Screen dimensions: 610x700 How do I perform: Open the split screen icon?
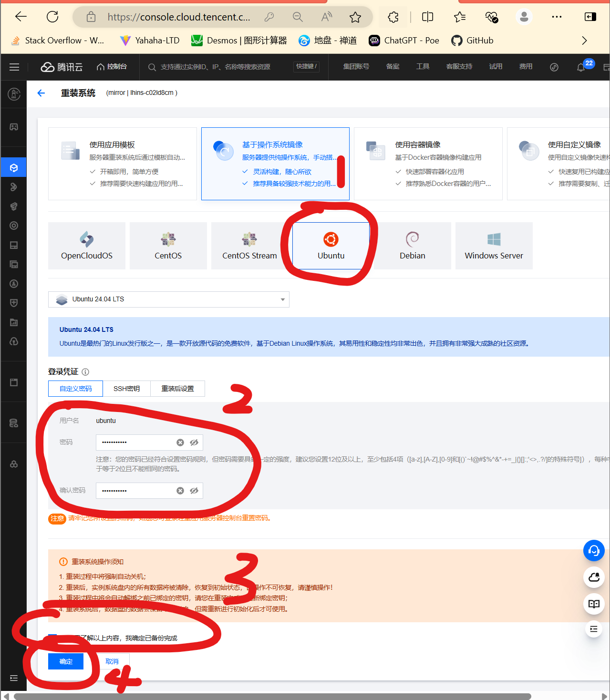(428, 17)
